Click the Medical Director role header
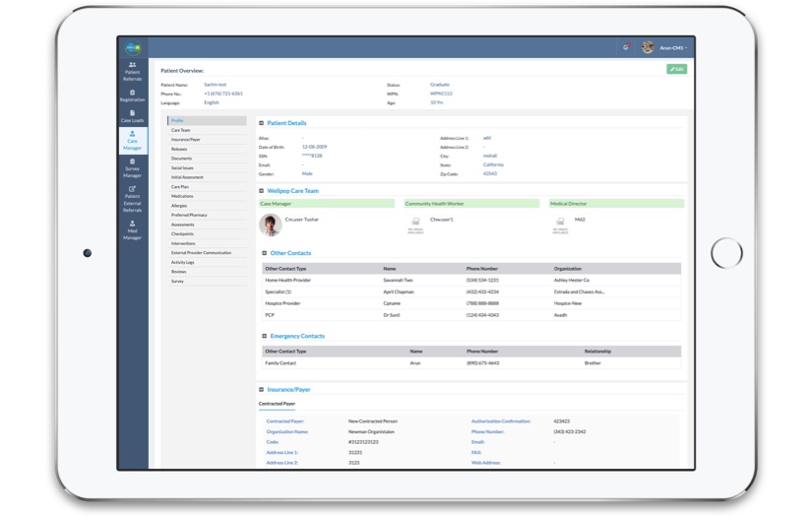812x517 pixels. 616,204
